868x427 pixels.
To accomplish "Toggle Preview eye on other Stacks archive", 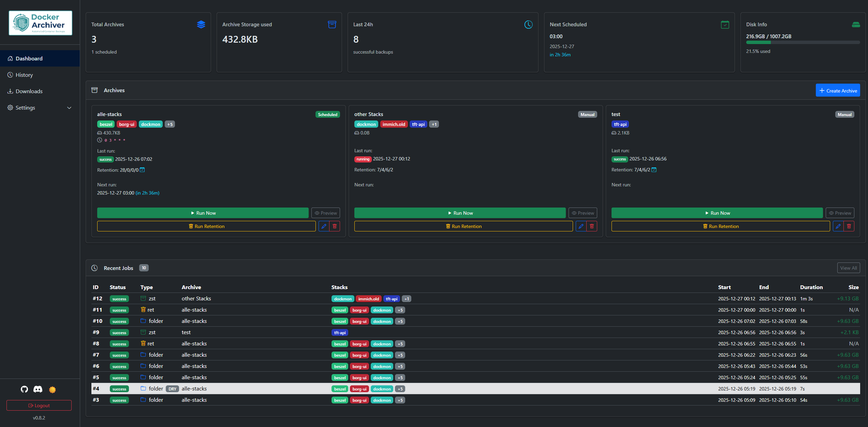I will tap(583, 213).
